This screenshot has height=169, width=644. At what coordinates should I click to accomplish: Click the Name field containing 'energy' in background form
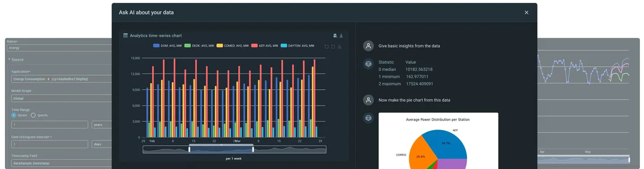click(59, 48)
